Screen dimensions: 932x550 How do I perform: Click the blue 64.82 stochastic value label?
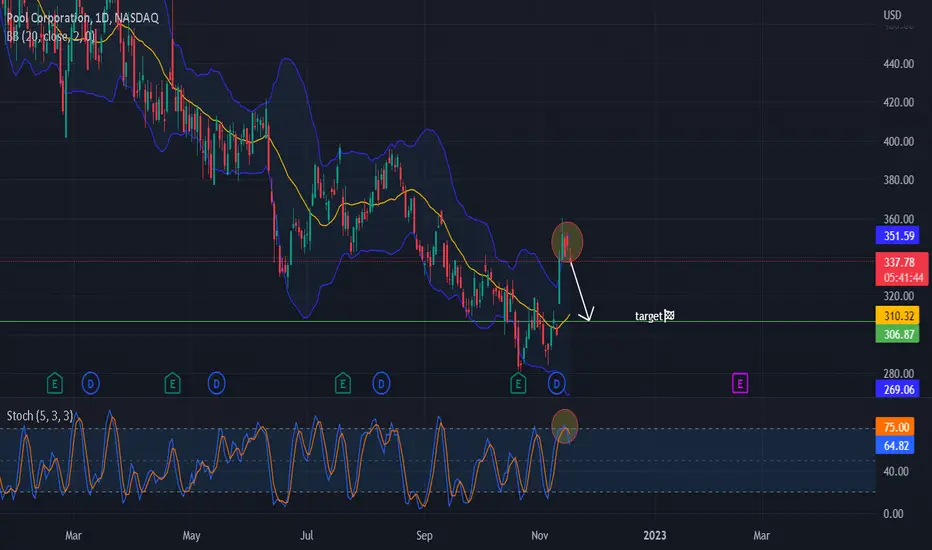pos(896,445)
